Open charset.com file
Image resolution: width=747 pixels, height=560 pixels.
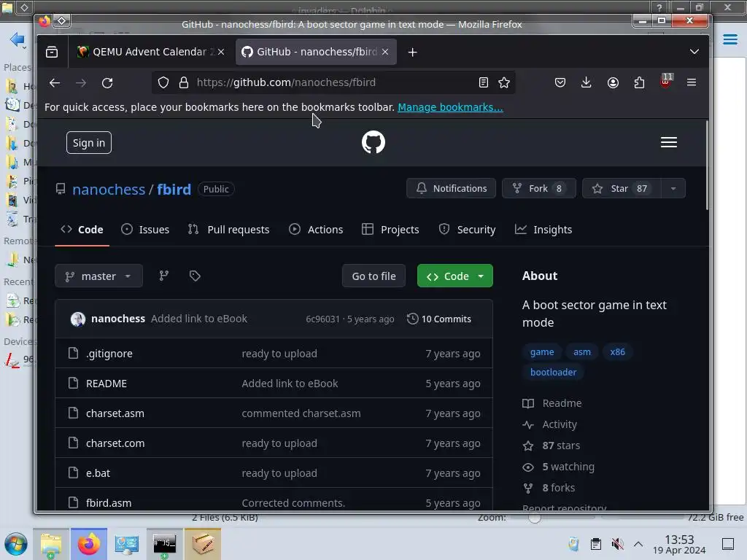coord(115,443)
